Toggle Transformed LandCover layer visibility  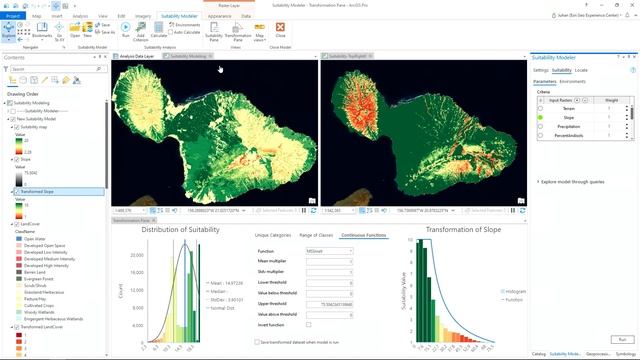17,327
